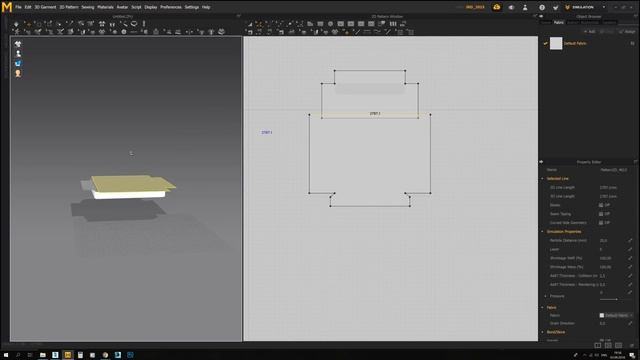The image size is (640, 360).
Task: Collapse the Simulation Properties section
Action: point(543,232)
